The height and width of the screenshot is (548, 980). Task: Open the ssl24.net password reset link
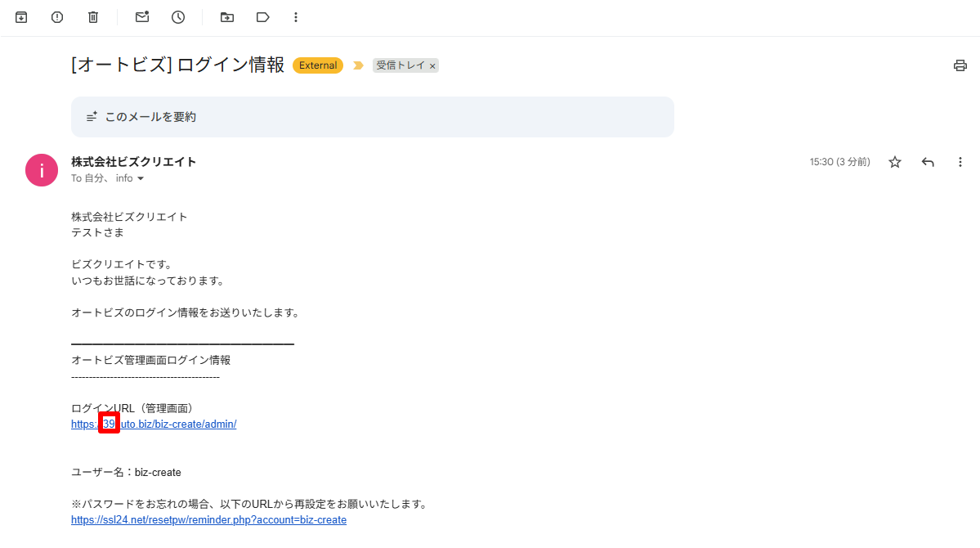[x=208, y=519]
